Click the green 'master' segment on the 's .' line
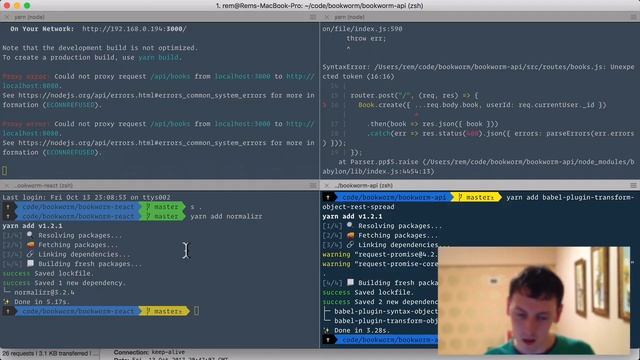Viewport: 640px width, 360px height. click(163, 207)
